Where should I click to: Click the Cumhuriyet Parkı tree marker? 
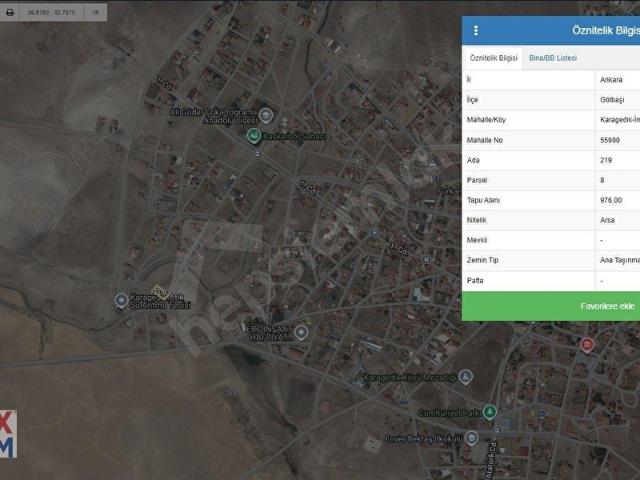(489, 412)
